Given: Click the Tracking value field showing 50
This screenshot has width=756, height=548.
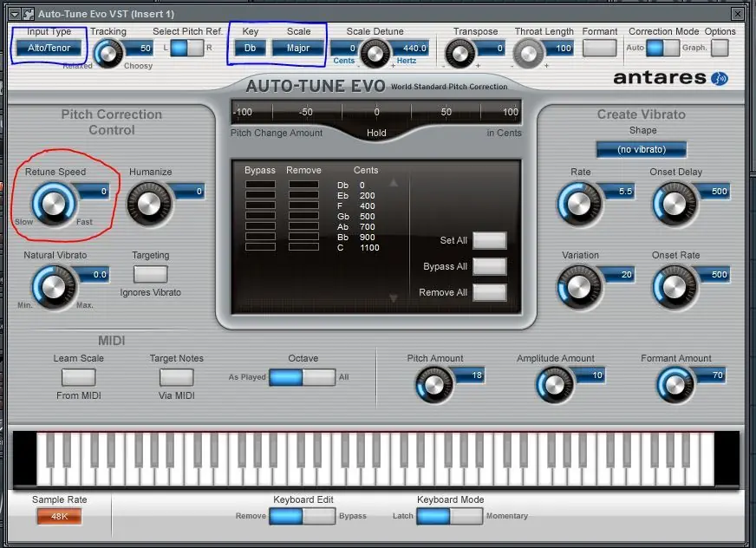Looking at the screenshot, I should tap(140, 48).
